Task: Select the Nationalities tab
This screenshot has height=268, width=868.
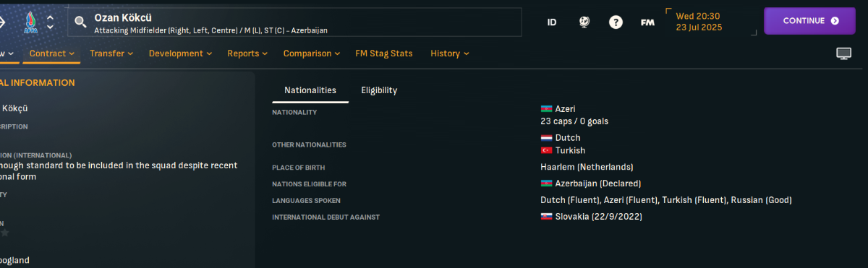Action: [x=310, y=90]
